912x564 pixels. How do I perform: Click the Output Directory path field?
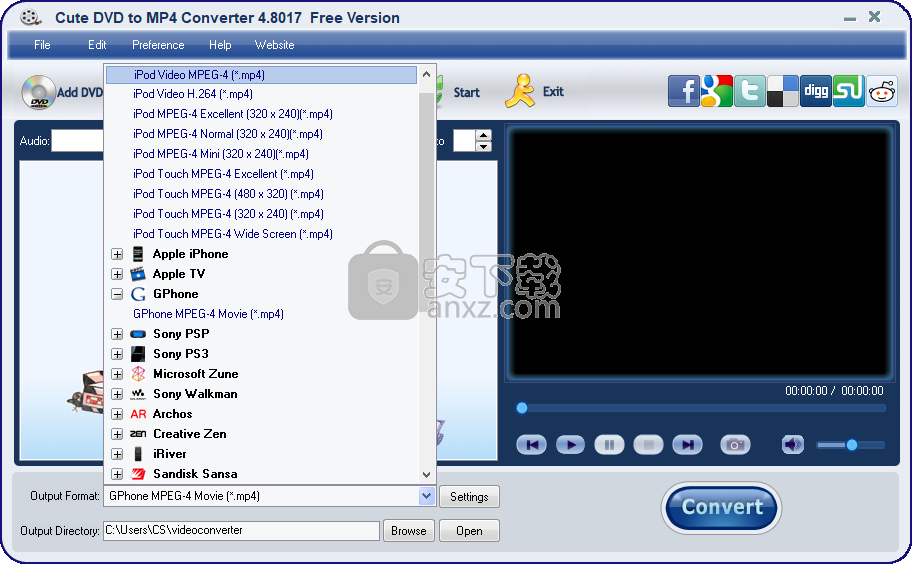241,530
